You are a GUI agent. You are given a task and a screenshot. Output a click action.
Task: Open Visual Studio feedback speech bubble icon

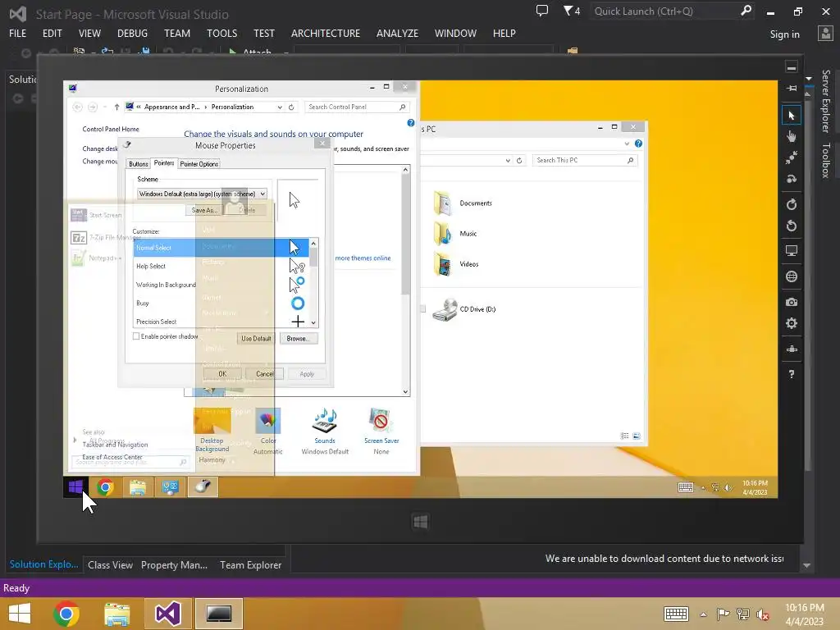click(x=542, y=11)
